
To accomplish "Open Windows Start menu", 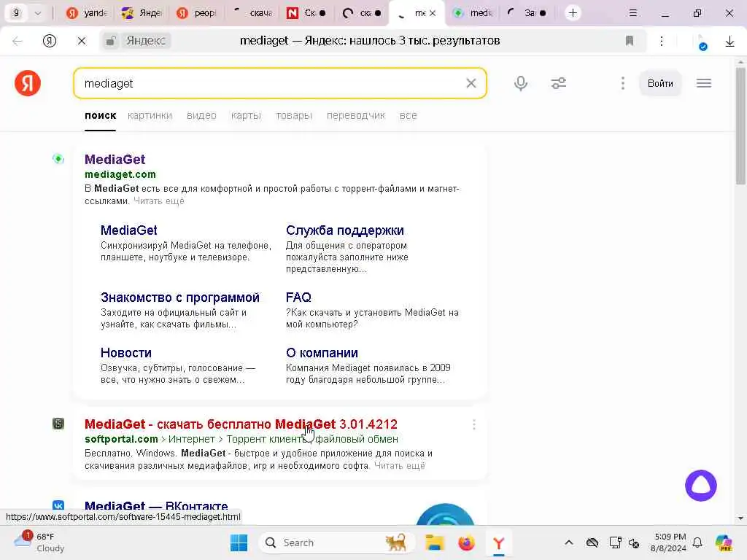I will (239, 542).
